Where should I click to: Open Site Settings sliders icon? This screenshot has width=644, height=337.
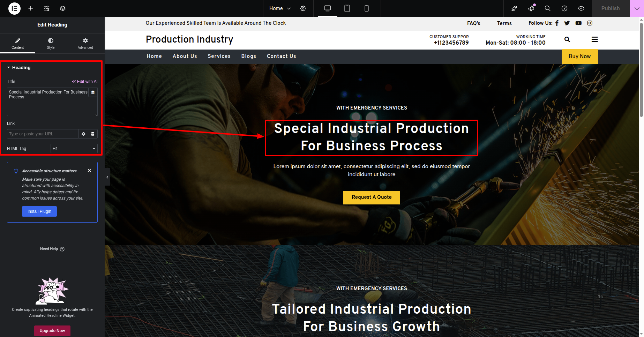click(47, 8)
